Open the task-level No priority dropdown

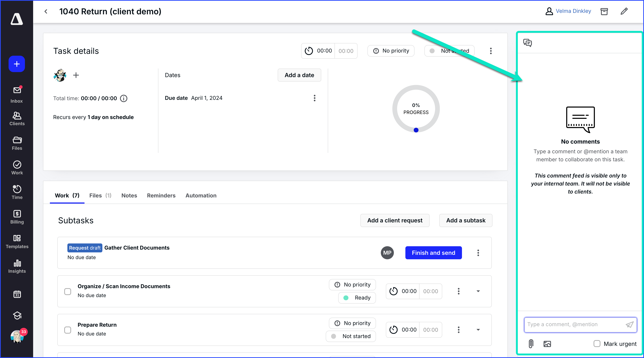pyautogui.click(x=391, y=51)
